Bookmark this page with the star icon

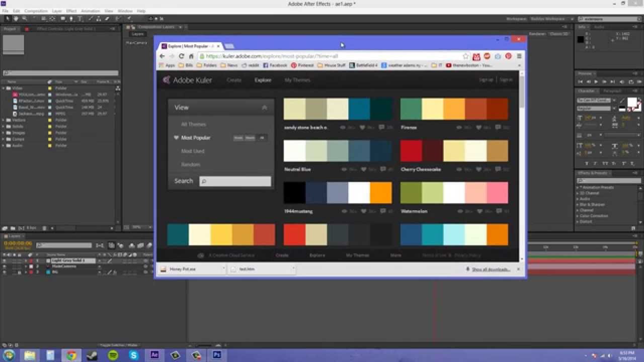click(x=466, y=56)
